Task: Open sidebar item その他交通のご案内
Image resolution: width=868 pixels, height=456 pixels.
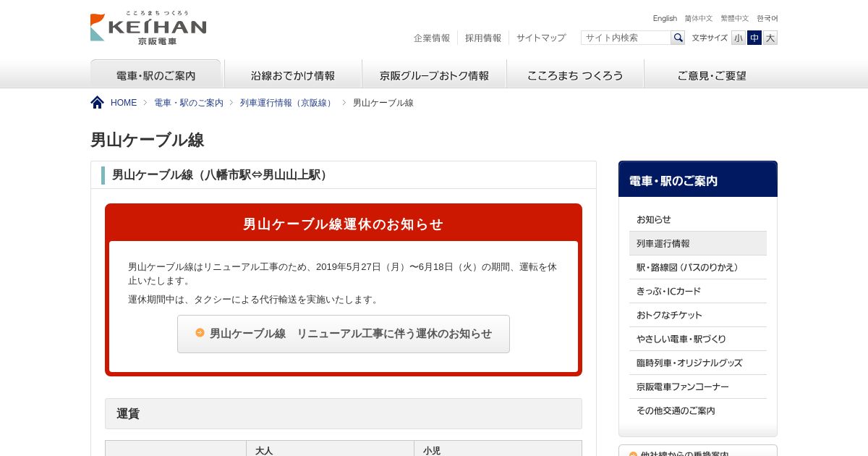Action: (x=698, y=410)
